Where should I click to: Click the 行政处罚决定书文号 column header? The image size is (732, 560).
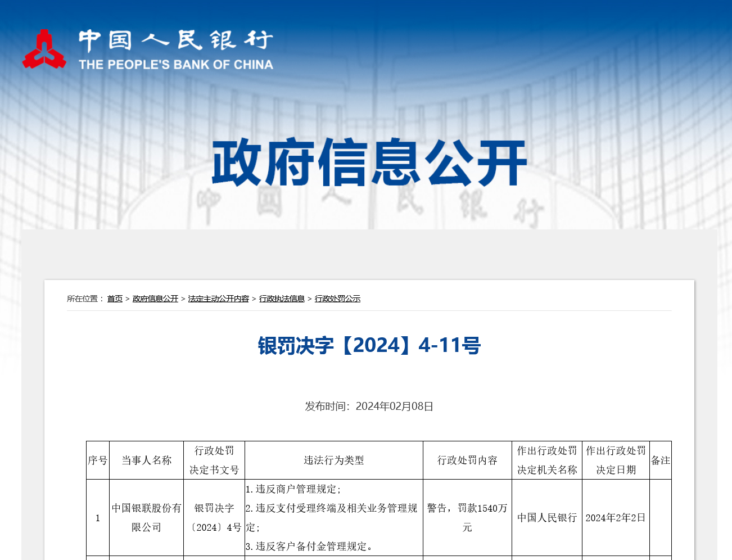pos(214,460)
